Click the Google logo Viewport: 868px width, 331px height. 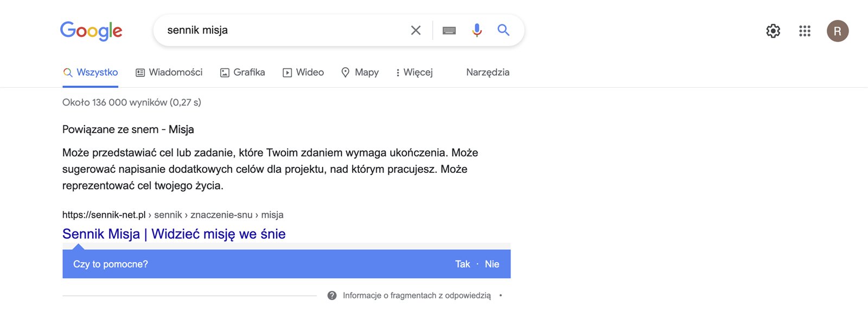(91, 31)
